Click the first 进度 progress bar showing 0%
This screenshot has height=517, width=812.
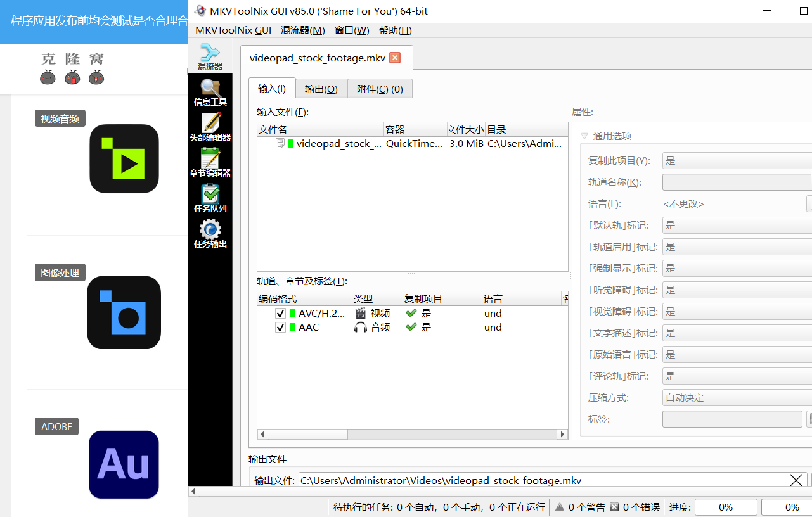(x=726, y=507)
